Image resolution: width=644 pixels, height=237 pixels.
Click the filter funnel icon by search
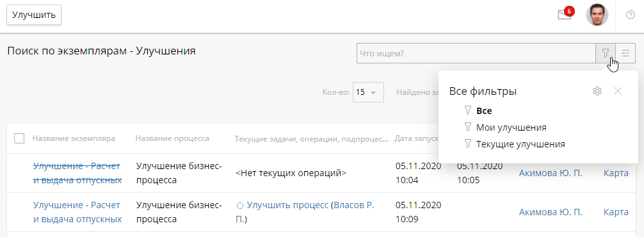click(606, 53)
